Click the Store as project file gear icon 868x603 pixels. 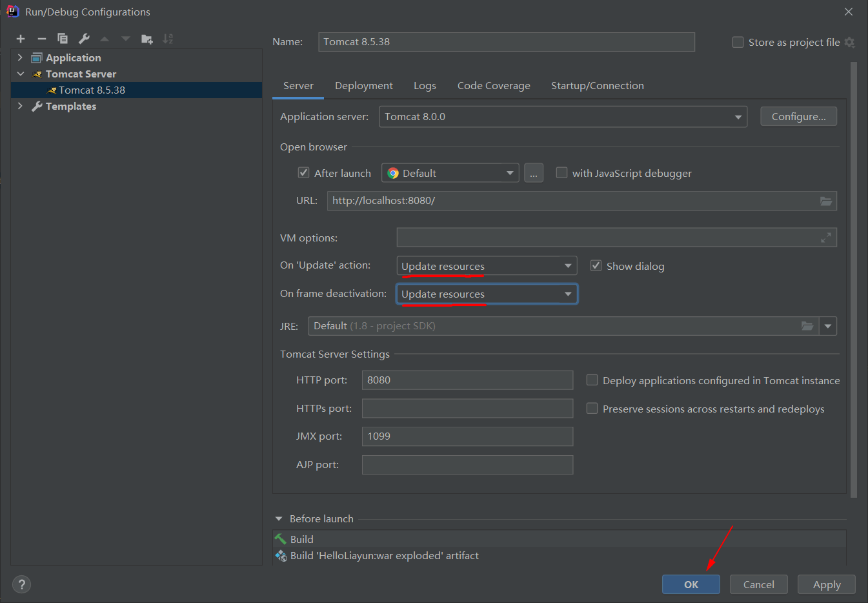coord(849,42)
